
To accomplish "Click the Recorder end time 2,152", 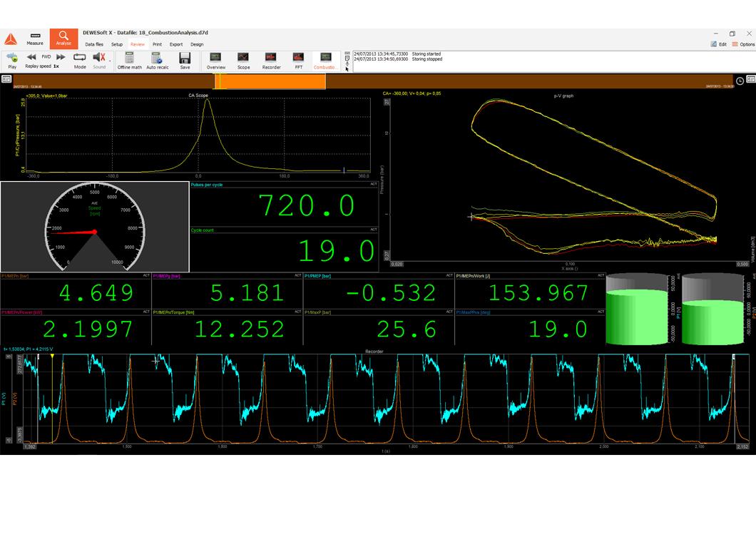I will [742, 447].
